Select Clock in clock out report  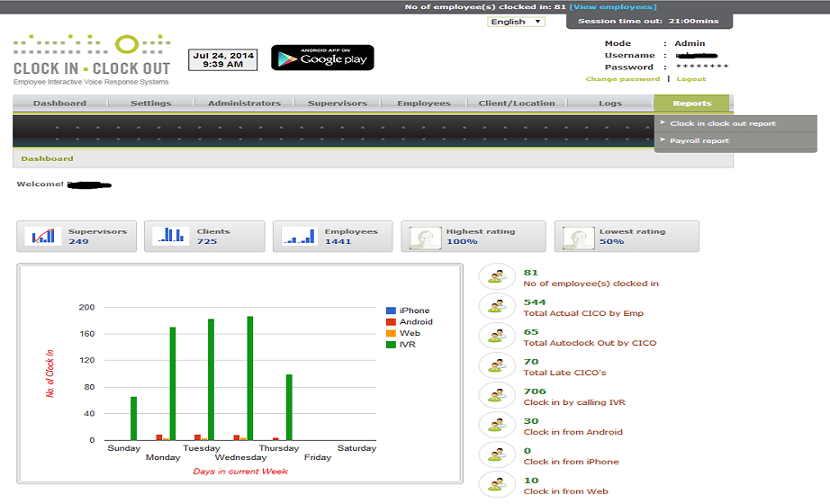click(722, 124)
